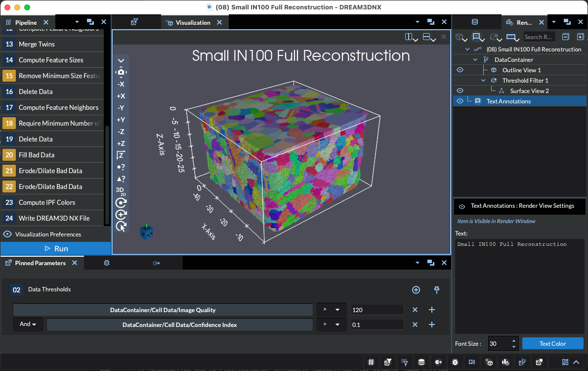Click the point query (dot question mark) icon
Image resolution: width=588 pixels, height=371 pixels.
click(121, 167)
